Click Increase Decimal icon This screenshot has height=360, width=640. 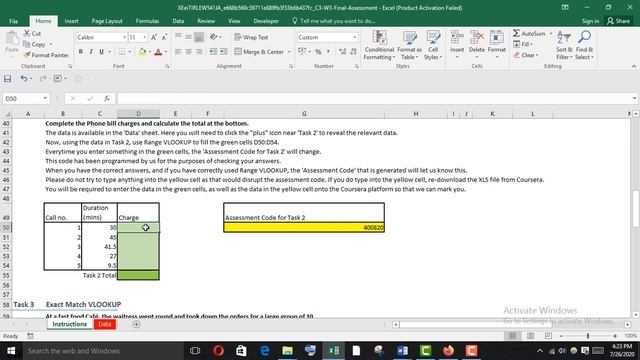(x=342, y=52)
